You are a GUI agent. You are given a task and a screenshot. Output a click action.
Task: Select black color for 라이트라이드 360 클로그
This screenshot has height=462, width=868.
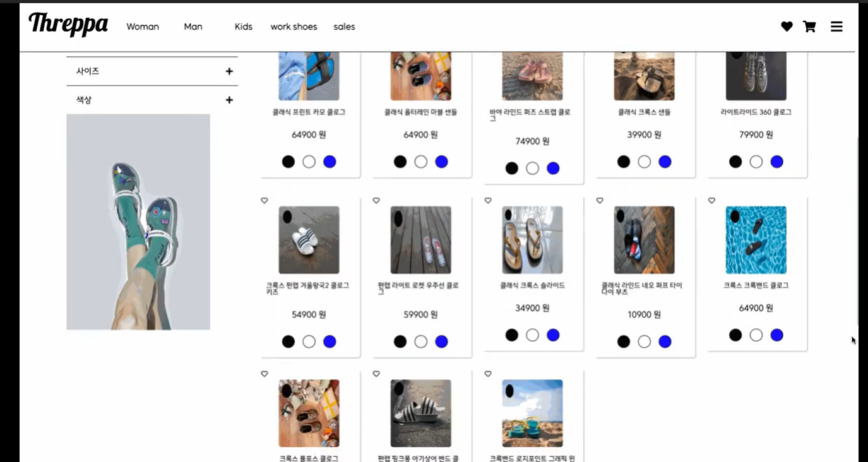pyautogui.click(x=735, y=162)
